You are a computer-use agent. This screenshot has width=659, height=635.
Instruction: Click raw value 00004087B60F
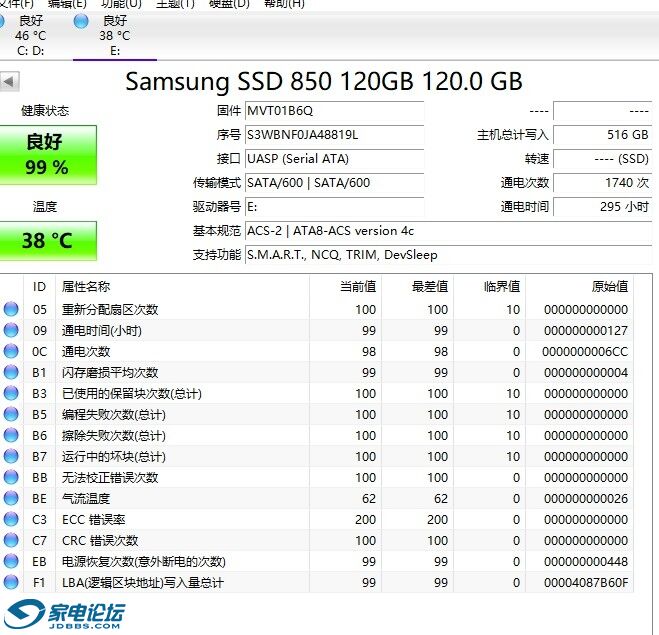586,583
